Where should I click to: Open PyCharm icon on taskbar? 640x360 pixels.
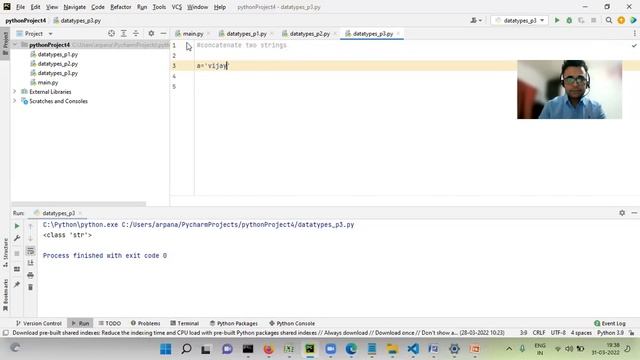(x=310, y=349)
